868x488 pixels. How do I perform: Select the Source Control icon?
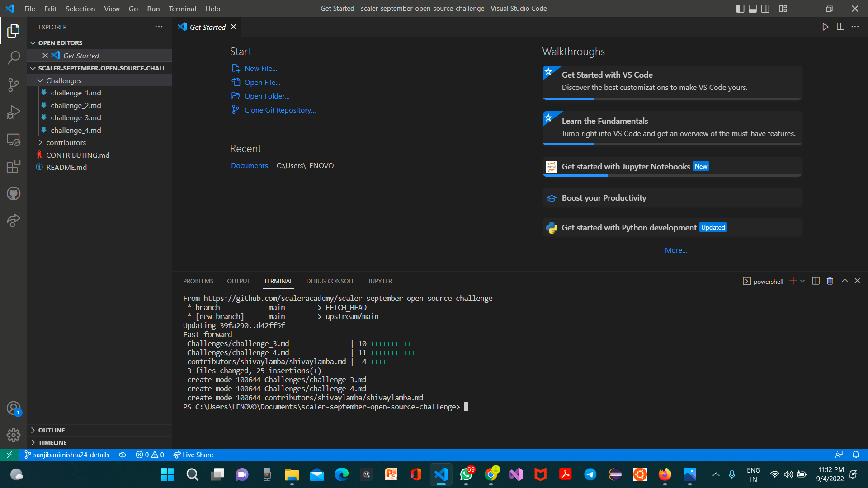tap(14, 85)
